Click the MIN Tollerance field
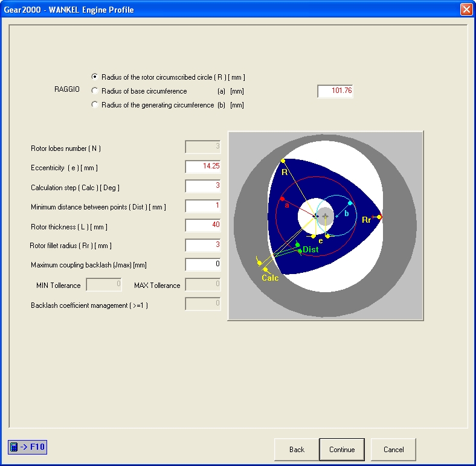476x466 pixels. tap(104, 284)
